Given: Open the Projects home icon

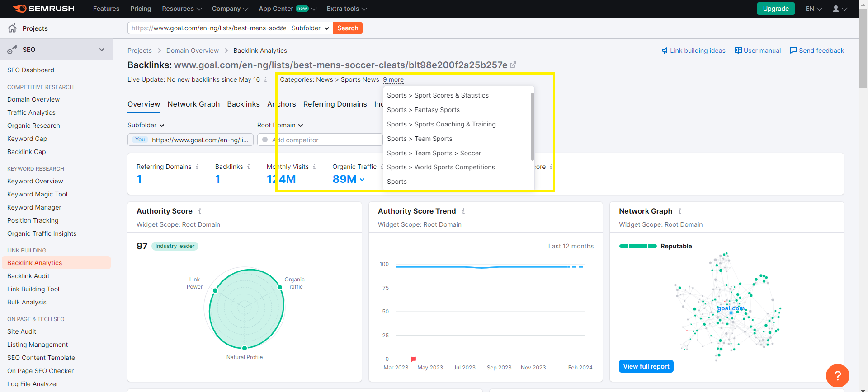Looking at the screenshot, I should tap(13, 28).
